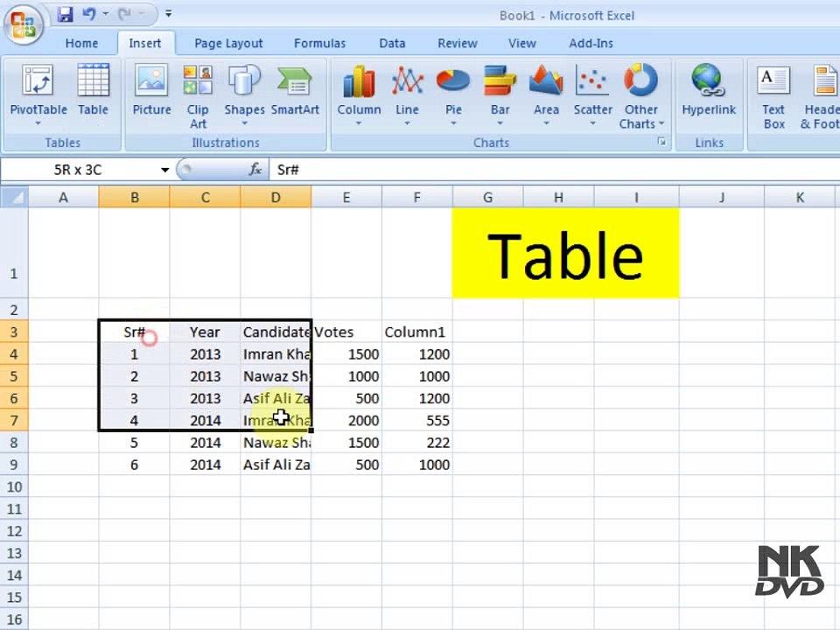Open the Page Layout tab

[228, 44]
